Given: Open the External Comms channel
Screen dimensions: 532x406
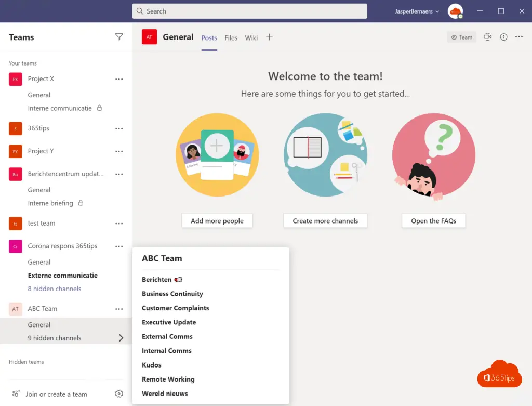Looking at the screenshot, I should click(x=167, y=336).
